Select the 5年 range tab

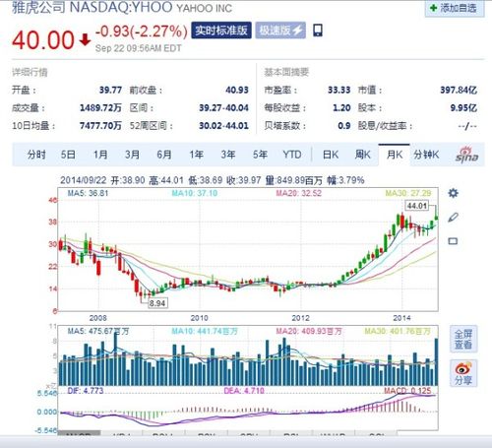[x=260, y=155]
